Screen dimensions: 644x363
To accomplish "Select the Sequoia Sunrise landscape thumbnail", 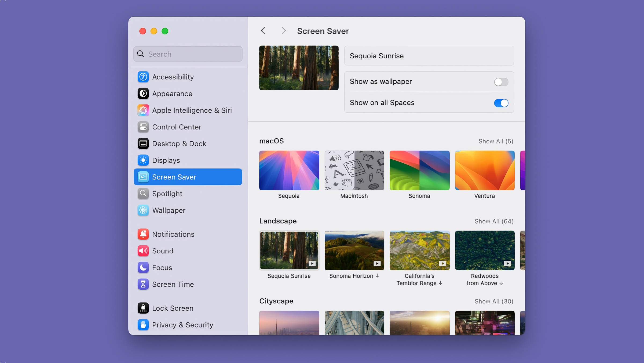I will [289, 250].
